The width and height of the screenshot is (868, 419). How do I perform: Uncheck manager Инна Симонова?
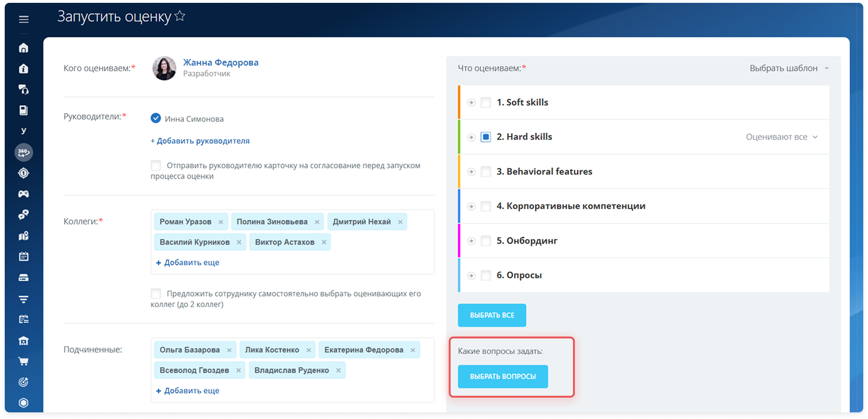pyautogui.click(x=156, y=118)
